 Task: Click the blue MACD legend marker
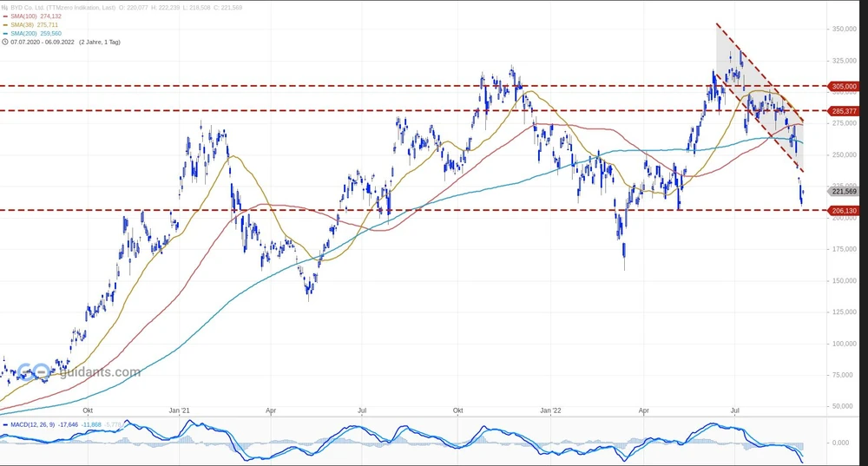point(5,423)
